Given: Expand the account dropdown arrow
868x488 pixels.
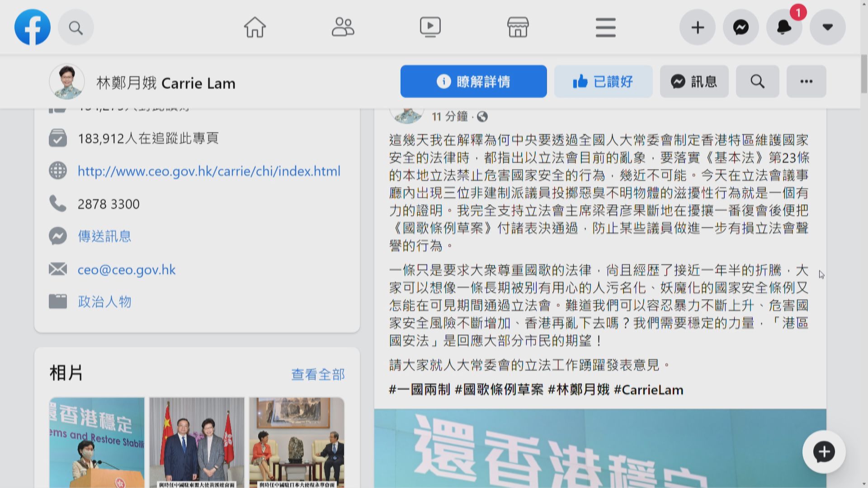Looking at the screenshot, I should [x=827, y=28].
